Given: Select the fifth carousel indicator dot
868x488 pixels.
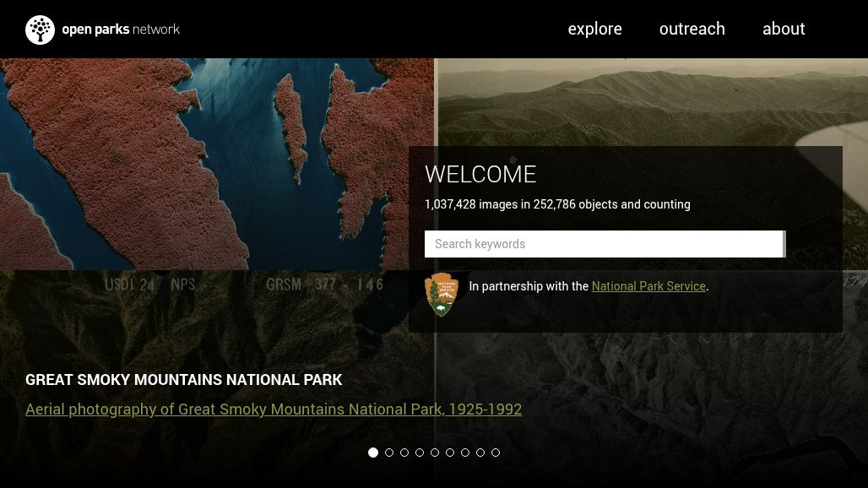Looking at the screenshot, I should 435,453.
